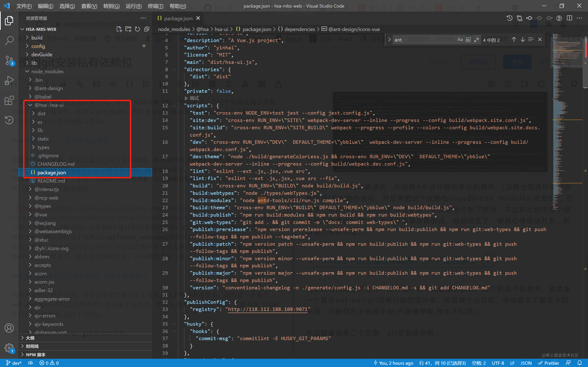Open the Run and Debug view
Viewport: 588px width, 367px height.
[x=9, y=80]
